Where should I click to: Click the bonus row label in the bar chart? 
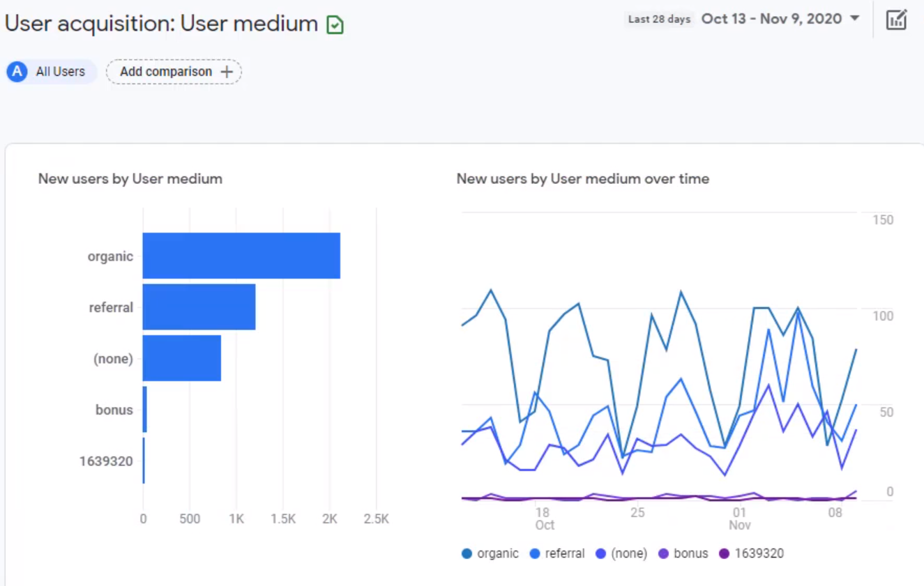114,410
